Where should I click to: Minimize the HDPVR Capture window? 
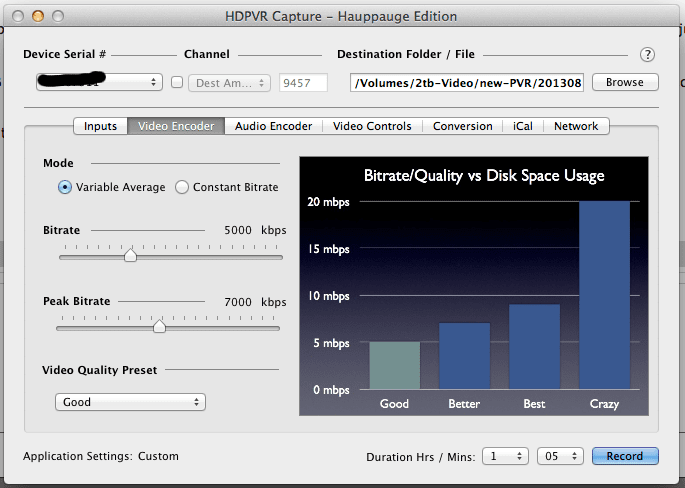click(x=38, y=16)
